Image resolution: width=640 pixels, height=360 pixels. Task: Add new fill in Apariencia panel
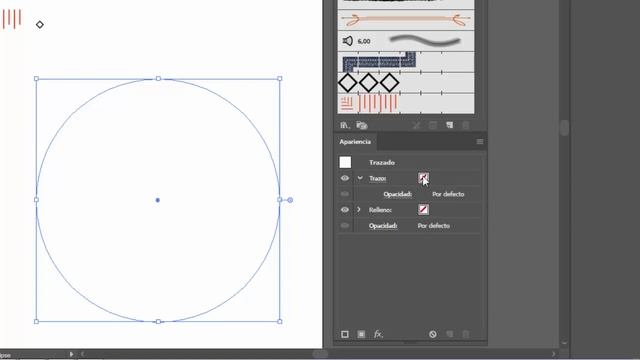click(x=361, y=334)
